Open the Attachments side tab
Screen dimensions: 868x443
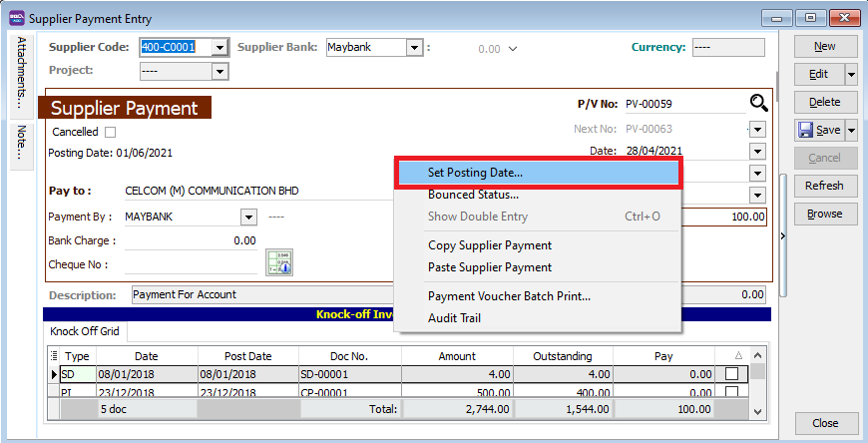point(21,75)
